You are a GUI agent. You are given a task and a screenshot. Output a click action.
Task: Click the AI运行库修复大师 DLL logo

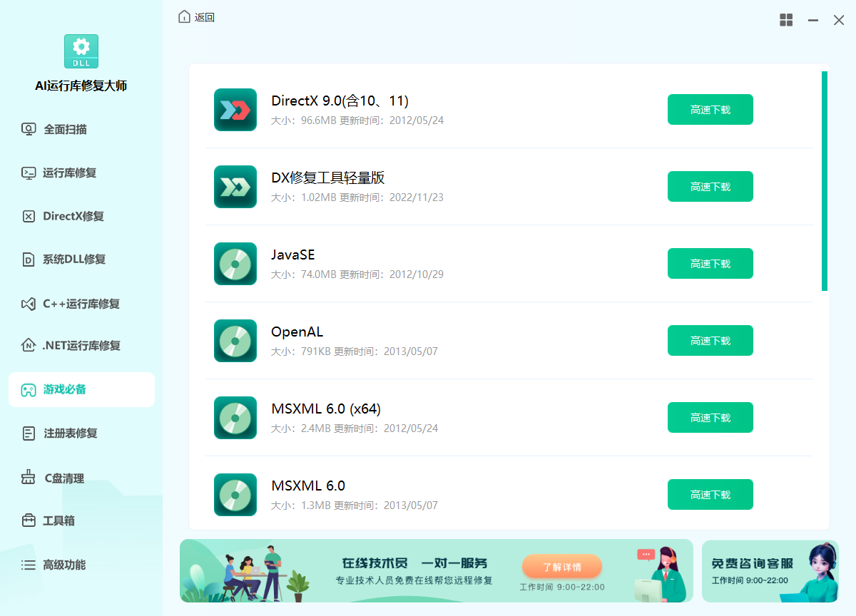pos(81,51)
